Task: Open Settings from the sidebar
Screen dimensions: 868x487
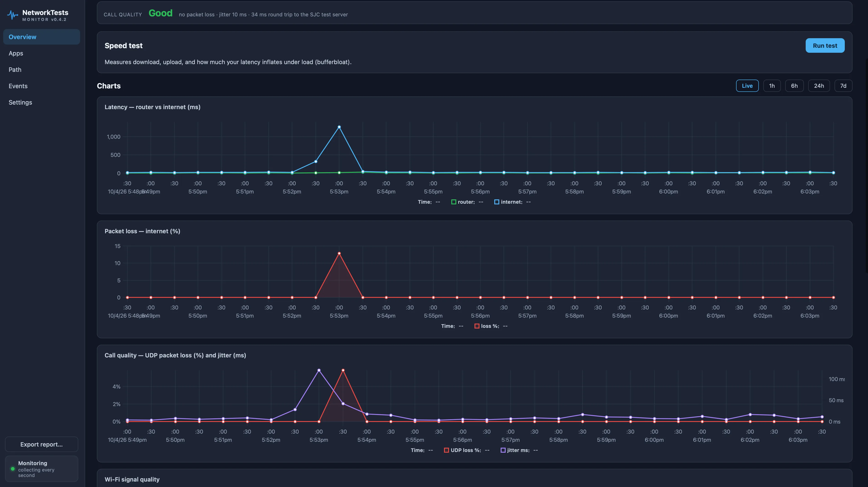Action: click(41, 102)
